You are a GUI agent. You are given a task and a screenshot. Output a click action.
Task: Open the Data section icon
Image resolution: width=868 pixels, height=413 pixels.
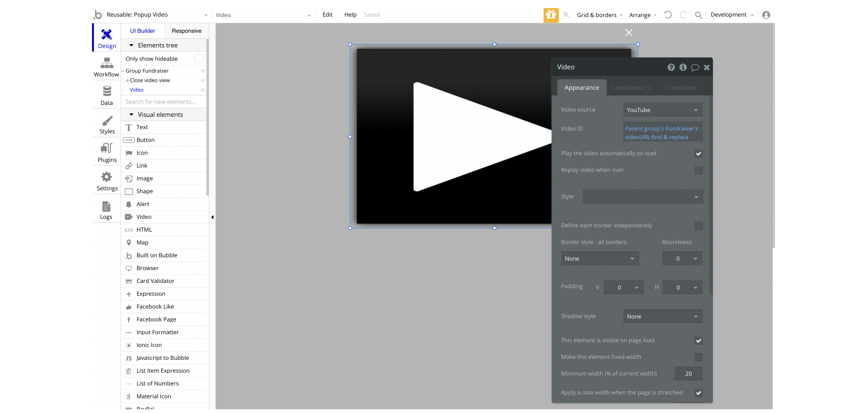[106, 95]
